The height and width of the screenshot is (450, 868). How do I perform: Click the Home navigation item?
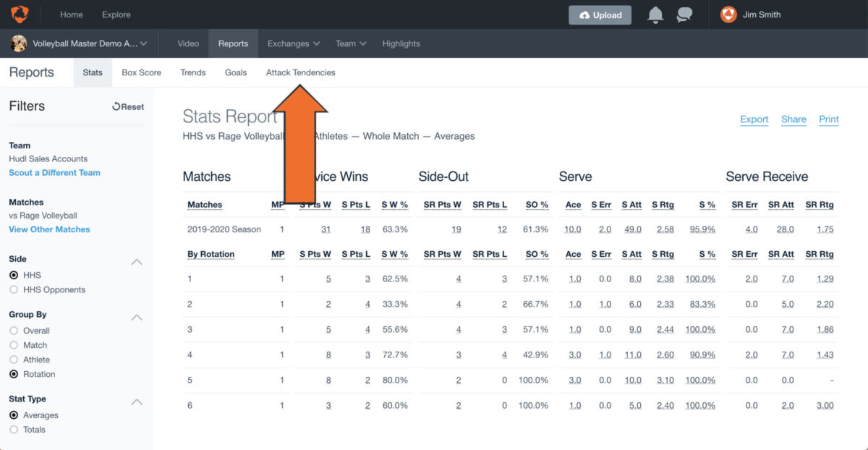pos(71,14)
